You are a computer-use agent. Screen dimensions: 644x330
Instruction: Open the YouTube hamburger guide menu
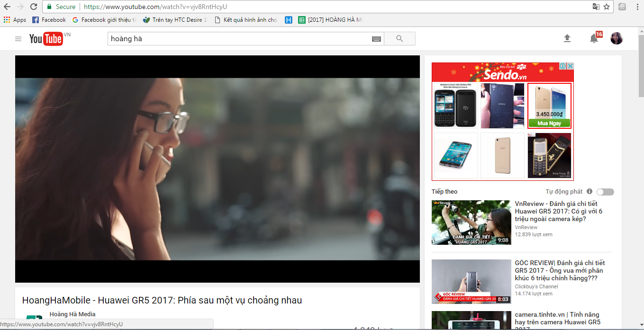18,39
